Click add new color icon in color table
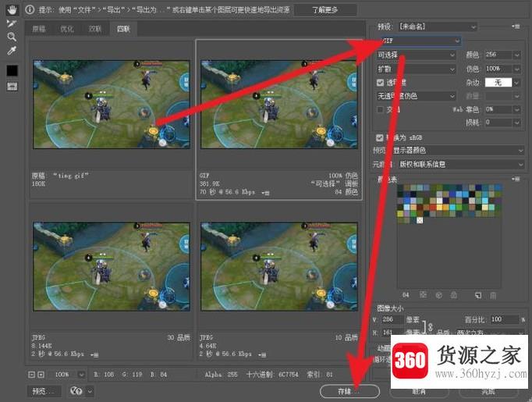This screenshot has height=402, width=532. click(478, 295)
